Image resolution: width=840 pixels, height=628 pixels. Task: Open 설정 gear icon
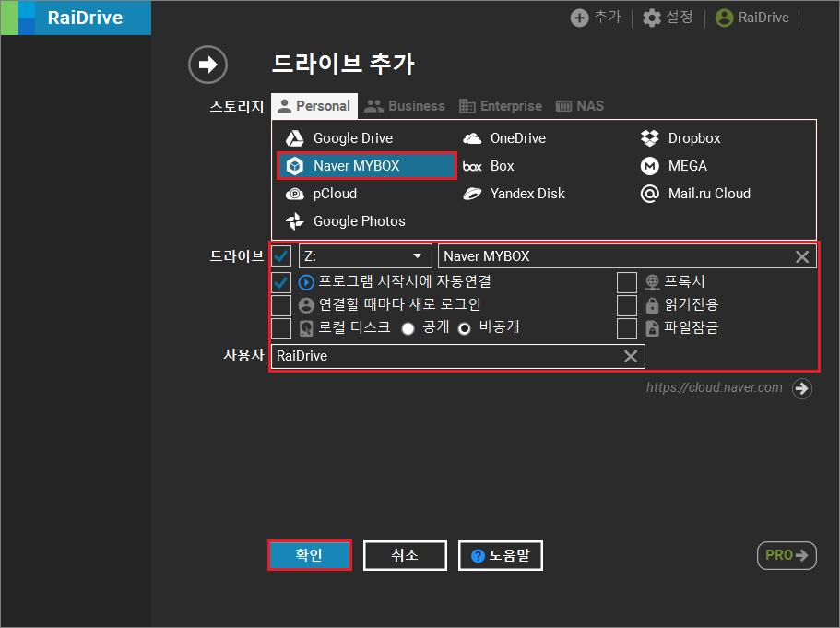(x=651, y=18)
